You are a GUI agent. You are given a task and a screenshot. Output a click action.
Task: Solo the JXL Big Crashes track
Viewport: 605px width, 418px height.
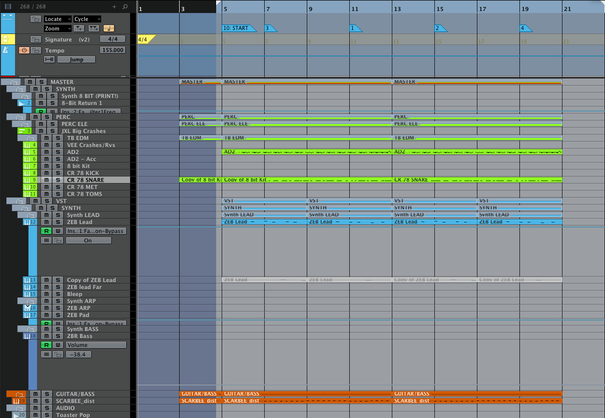[52, 131]
